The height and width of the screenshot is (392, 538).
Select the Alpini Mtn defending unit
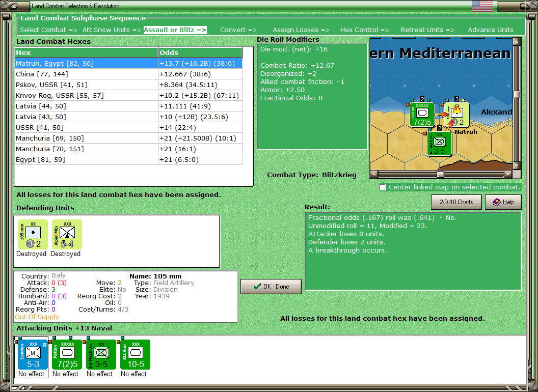tap(67, 235)
